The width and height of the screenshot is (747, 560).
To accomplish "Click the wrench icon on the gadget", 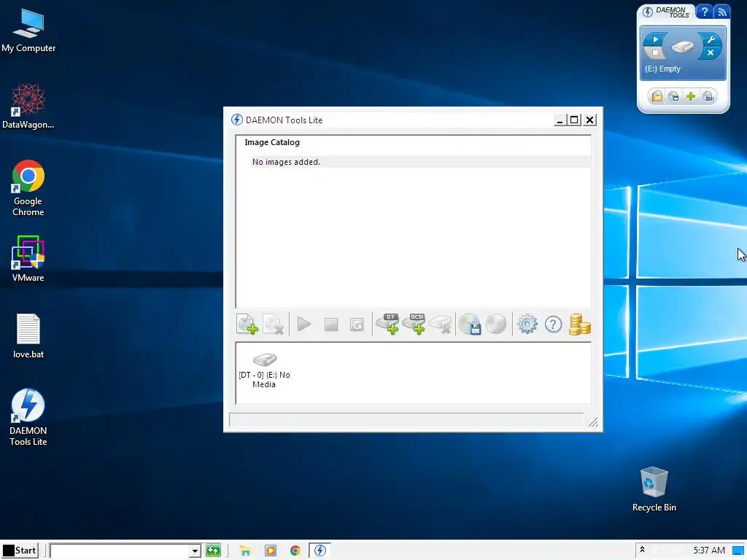I will [711, 39].
